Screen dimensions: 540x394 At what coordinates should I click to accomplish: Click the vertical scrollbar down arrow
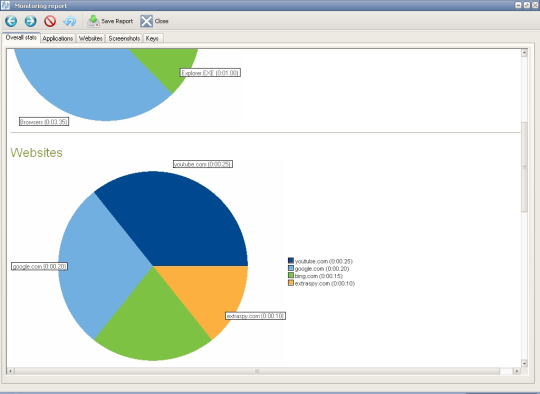524,363
